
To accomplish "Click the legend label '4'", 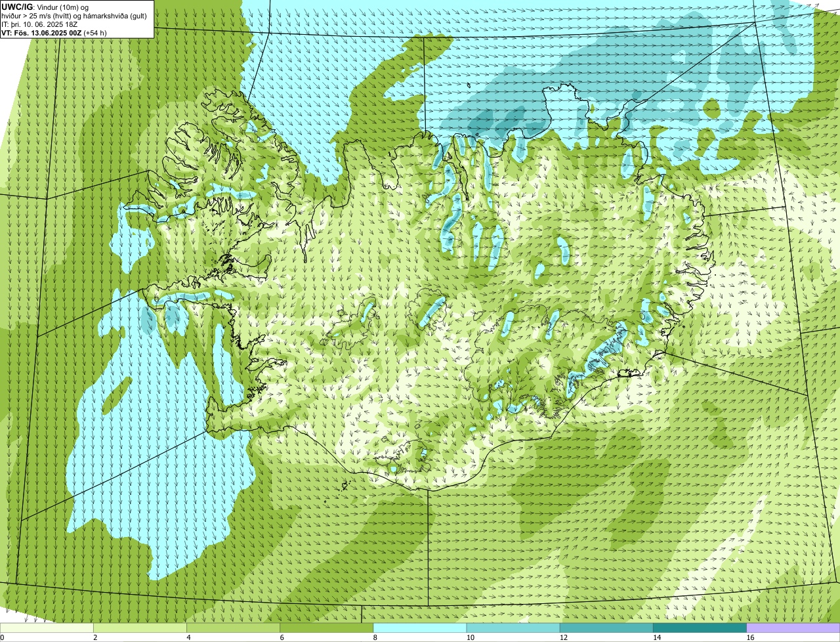I will (x=189, y=637).
